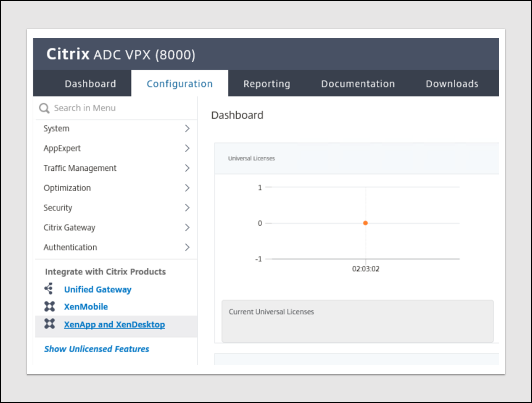Expand the AppExpert chevron arrow
This screenshot has width=532, height=403.
pos(187,148)
